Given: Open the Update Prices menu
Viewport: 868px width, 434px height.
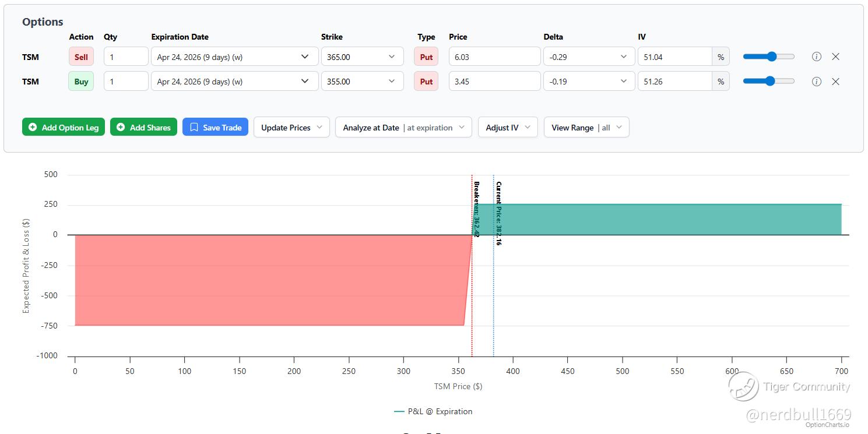Looking at the screenshot, I should 291,128.
